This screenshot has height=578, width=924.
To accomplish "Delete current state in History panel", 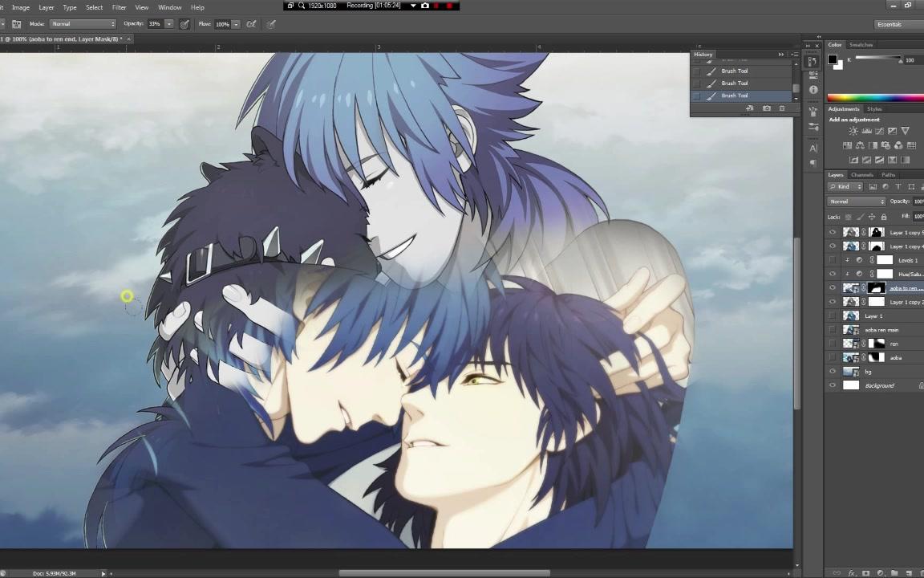I will [782, 108].
